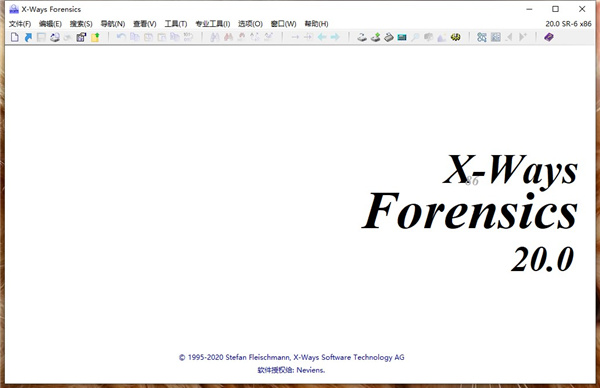Viewport: 600px width, 388px height.
Task: Click the disk cloning drive icon
Action: point(389,37)
